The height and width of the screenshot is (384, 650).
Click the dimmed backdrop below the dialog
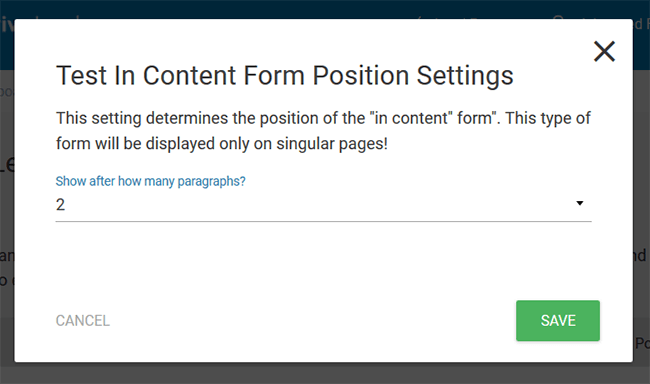coord(323,374)
